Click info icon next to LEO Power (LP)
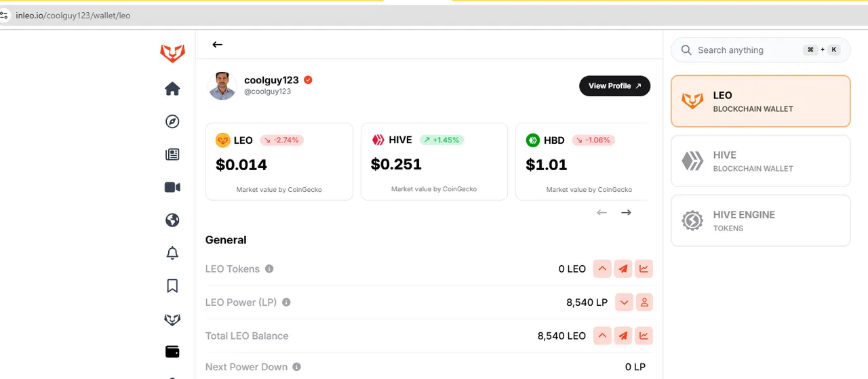 (x=286, y=302)
